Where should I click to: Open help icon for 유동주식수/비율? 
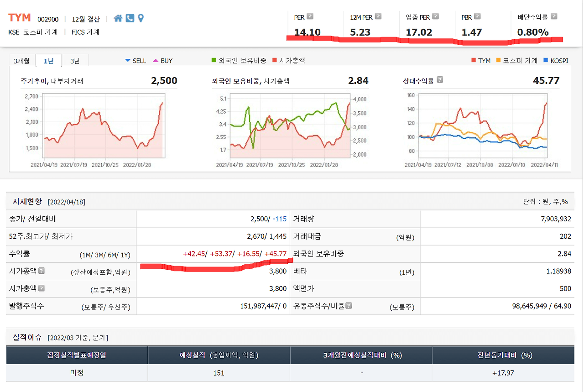tap(349, 305)
